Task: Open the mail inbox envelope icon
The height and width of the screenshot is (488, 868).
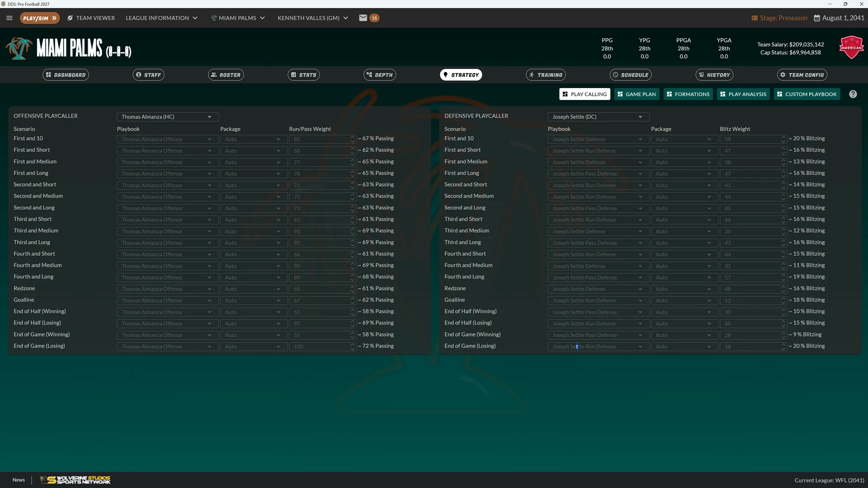Action: pyautogui.click(x=363, y=18)
